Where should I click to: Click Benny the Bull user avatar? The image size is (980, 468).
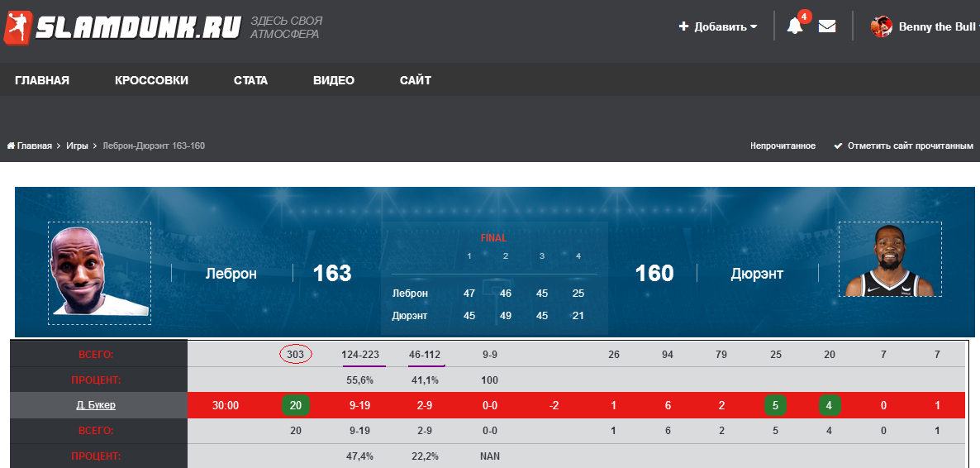point(881,26)
